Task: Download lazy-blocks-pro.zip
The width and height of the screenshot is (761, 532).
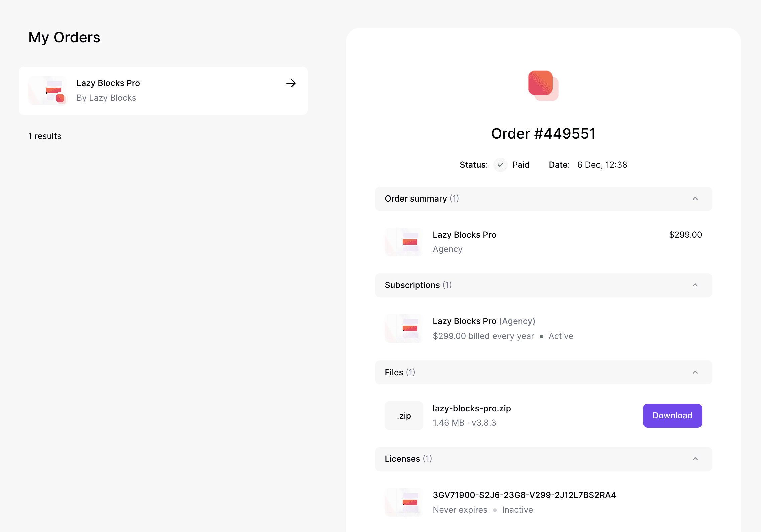Action: tap(672, 415)
